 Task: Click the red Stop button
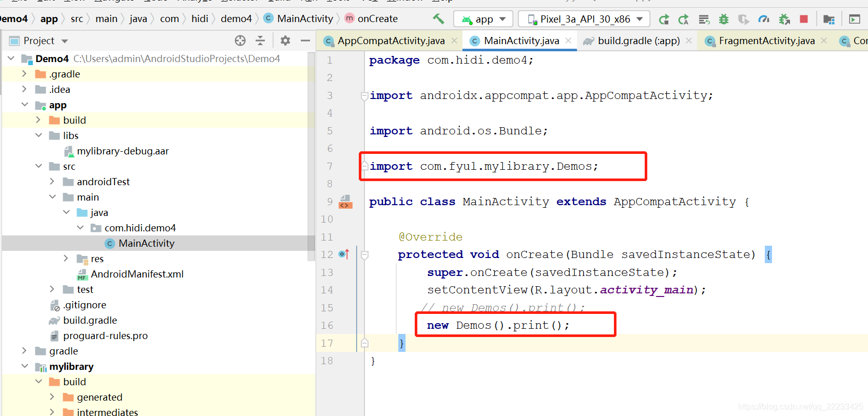click(x=804, y=19)
